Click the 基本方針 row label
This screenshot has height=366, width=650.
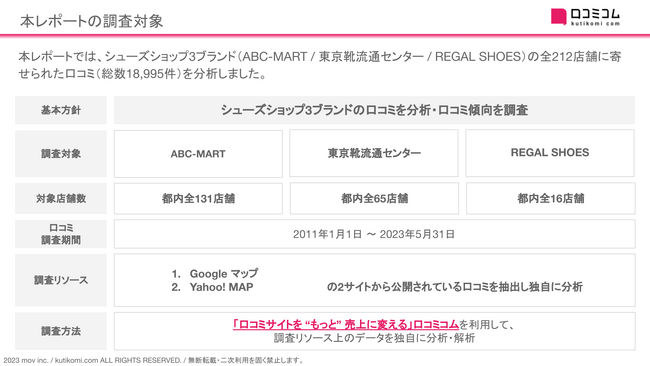[61, 110]
